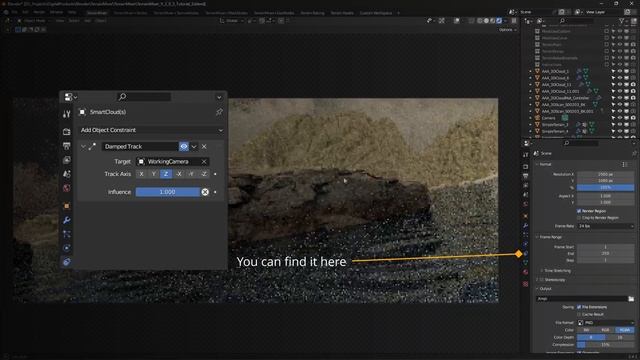Set Track Axis to -Y
Image resolution: width=640 pixels, height=360 pixels.
pos(191,174)
